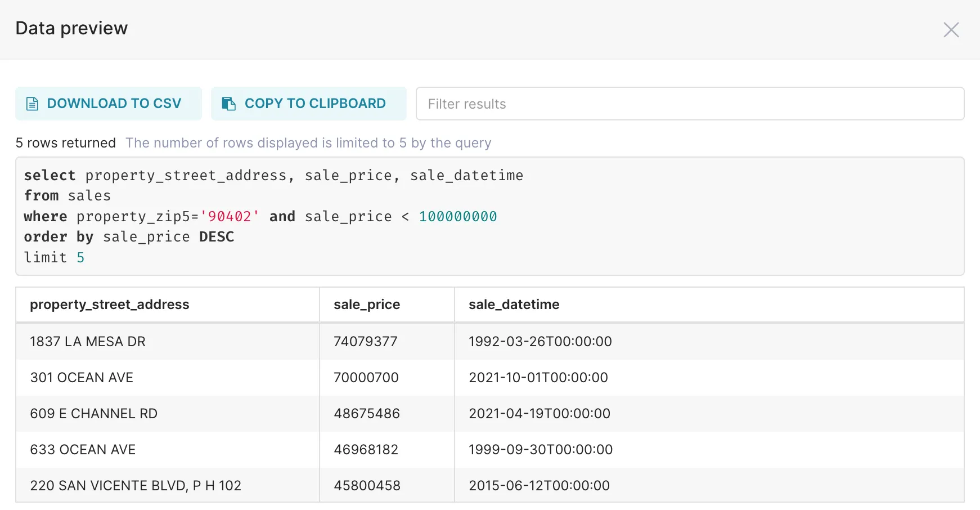The width and height of the screenshot is (980, 510).
Task: Select the sale price value 74079377
Action: pos(366,342)
